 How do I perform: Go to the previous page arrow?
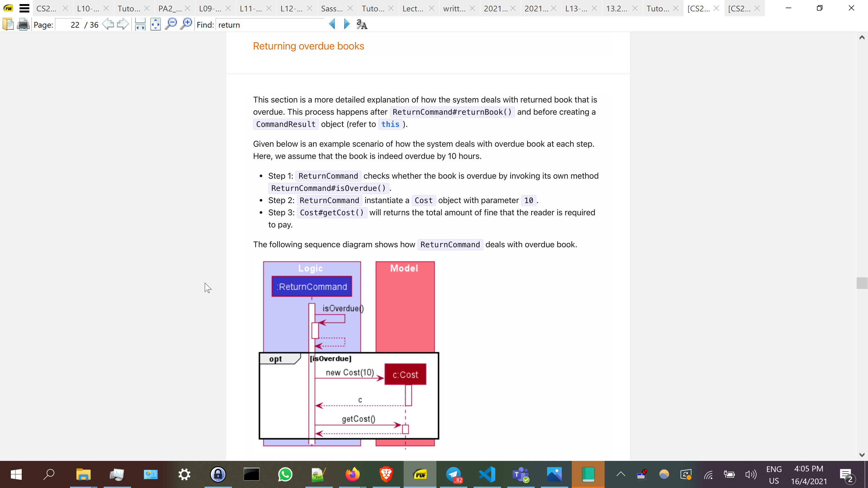(x=108, y=24)
